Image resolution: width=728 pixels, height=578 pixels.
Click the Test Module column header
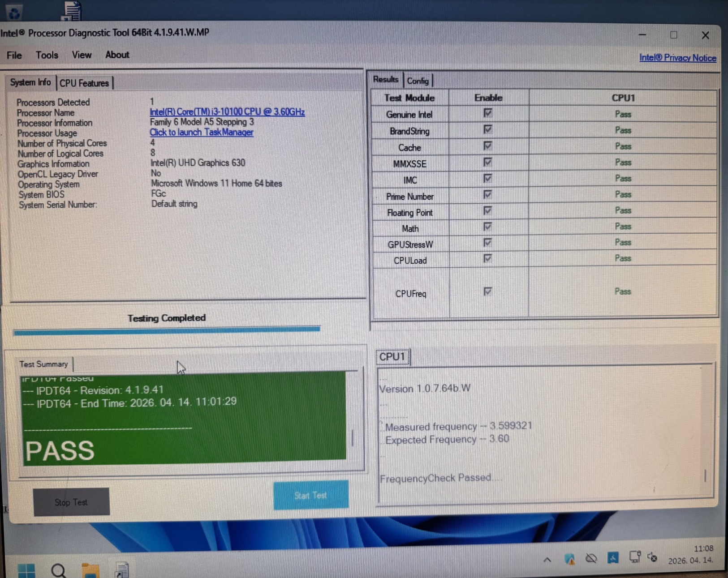[409, 98]
